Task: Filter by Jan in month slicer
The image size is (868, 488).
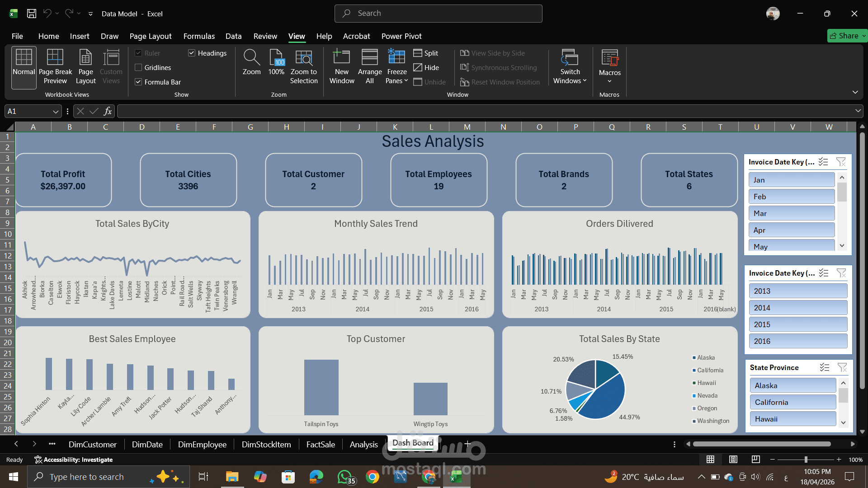Action: coord(791,180)
